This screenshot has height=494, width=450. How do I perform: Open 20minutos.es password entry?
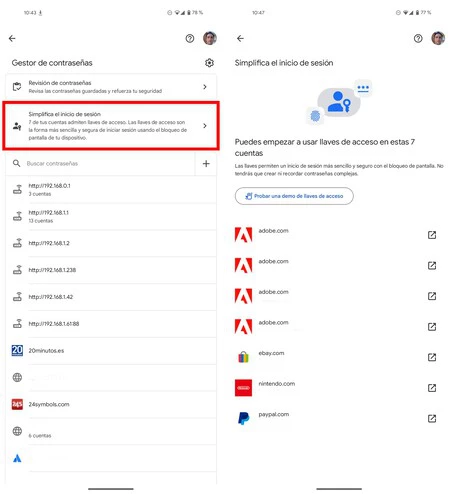tap(111, 351)
